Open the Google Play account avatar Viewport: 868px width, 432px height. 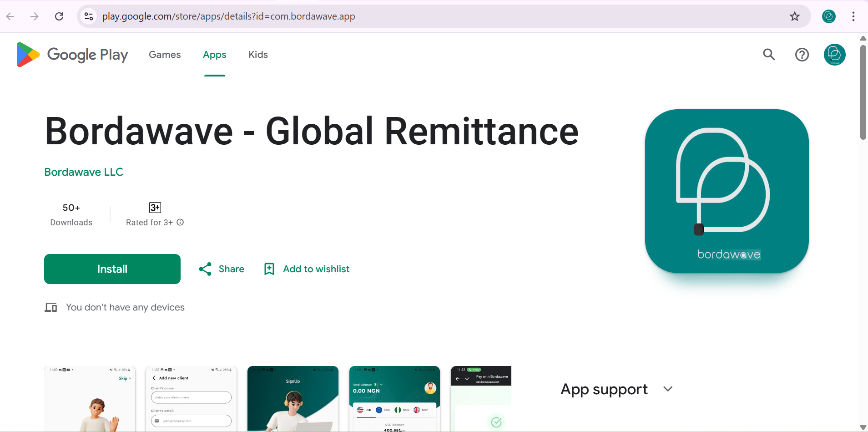pos(835,55)
